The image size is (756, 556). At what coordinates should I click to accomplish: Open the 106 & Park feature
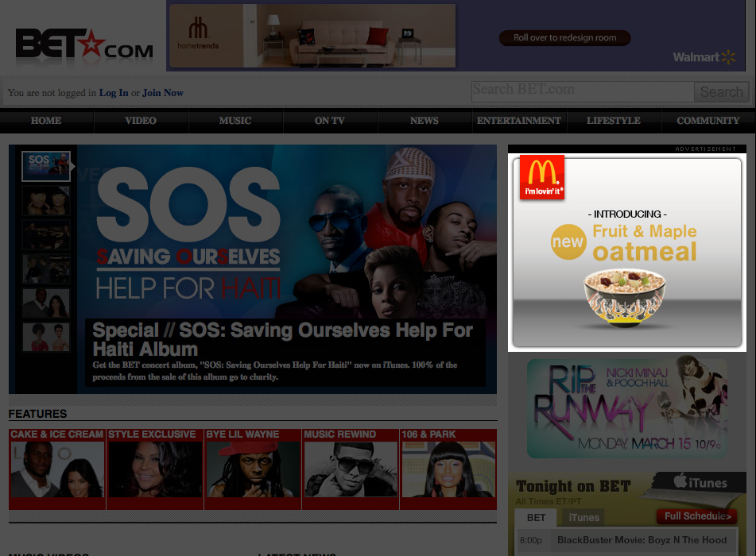click(448, 469)
